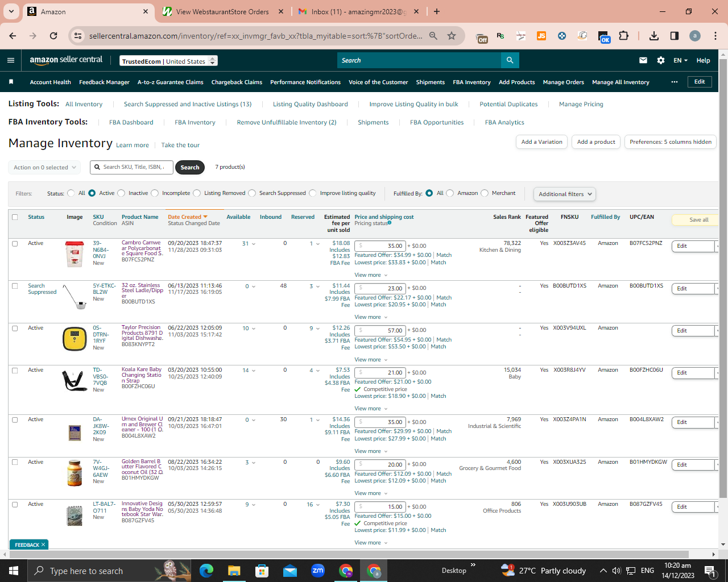This screenshot has height=582, width=728.
Task: Click the Add a product button
Action: 596,142
